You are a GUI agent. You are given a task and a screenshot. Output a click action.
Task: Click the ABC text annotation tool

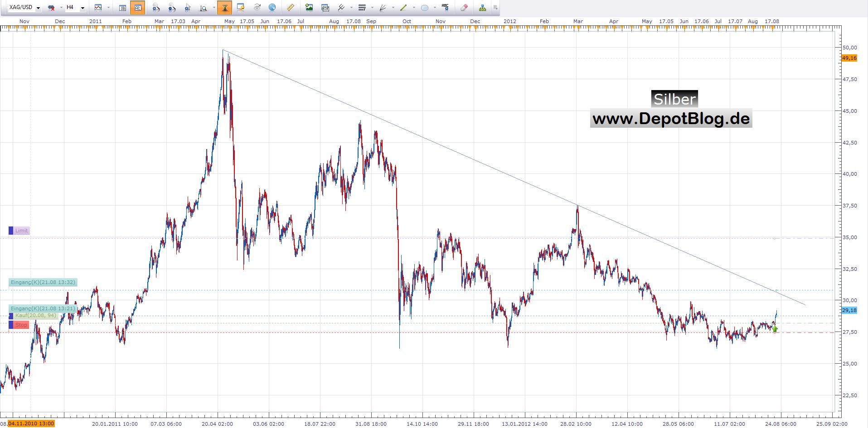click(x=445, y=8)
